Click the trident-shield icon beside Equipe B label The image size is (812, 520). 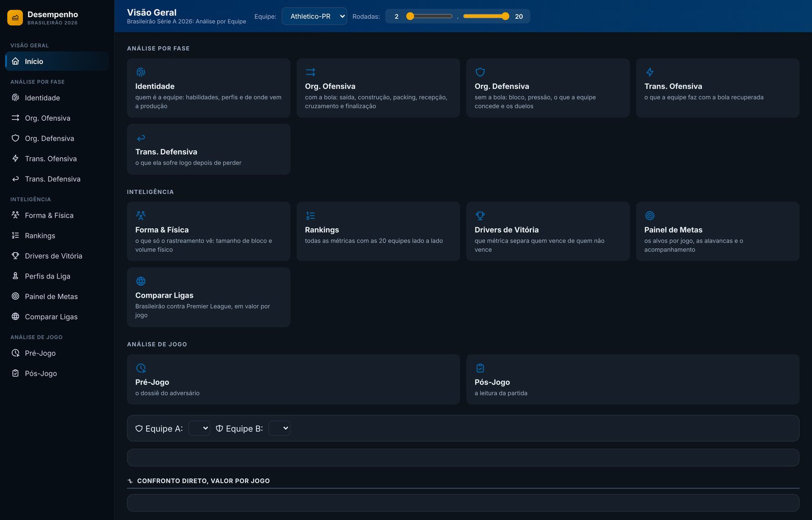219,429
